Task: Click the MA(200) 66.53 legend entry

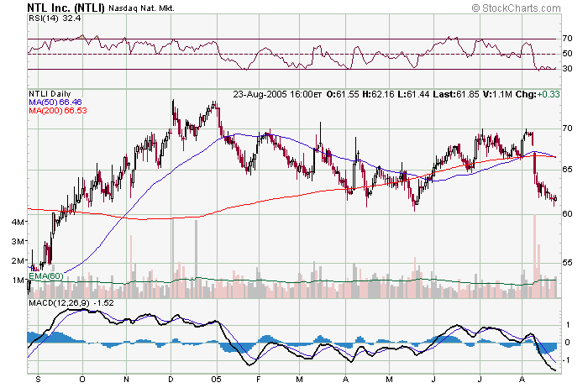Action: tap(58, 110)
